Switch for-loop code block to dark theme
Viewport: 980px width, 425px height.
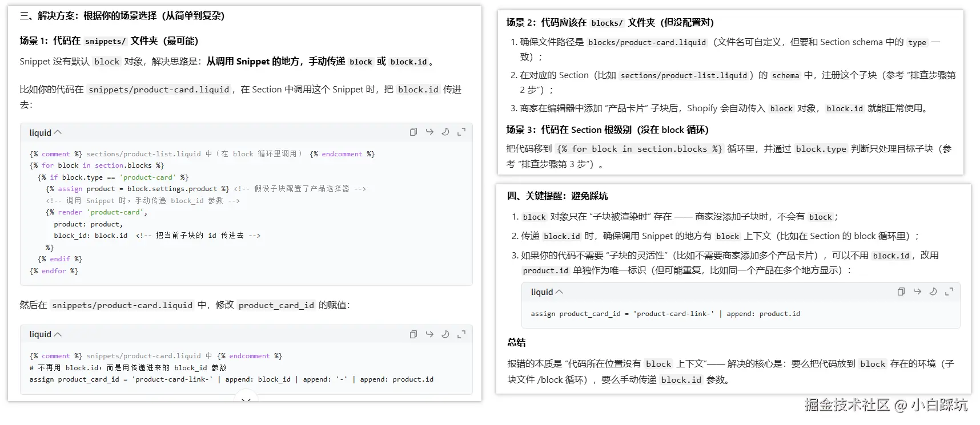(445, 132)
